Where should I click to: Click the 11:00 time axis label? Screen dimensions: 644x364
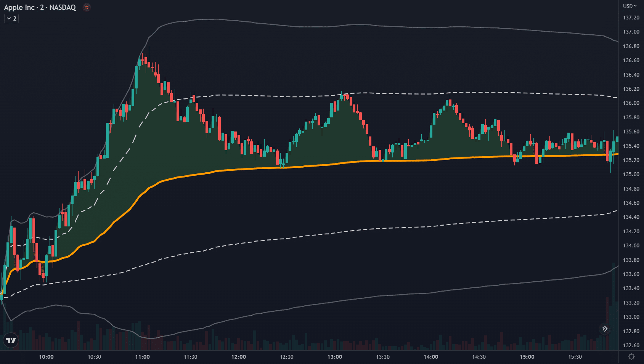click(x=142, y=357)
